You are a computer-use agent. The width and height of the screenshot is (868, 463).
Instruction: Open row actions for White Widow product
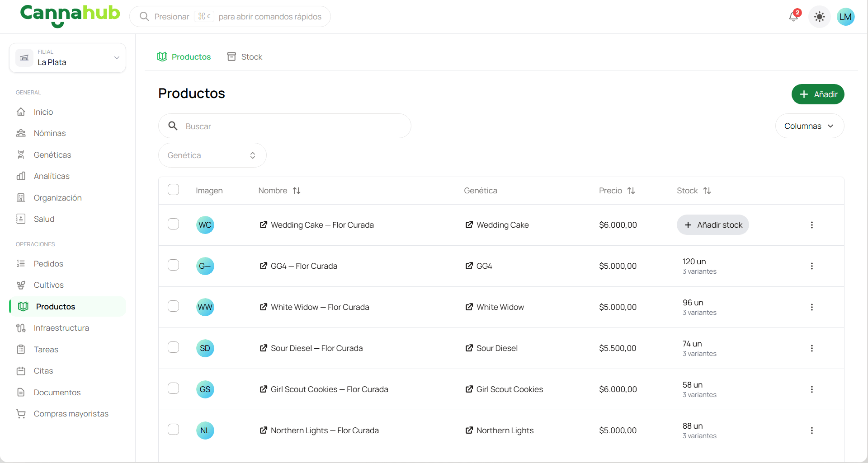coord(811,307)
